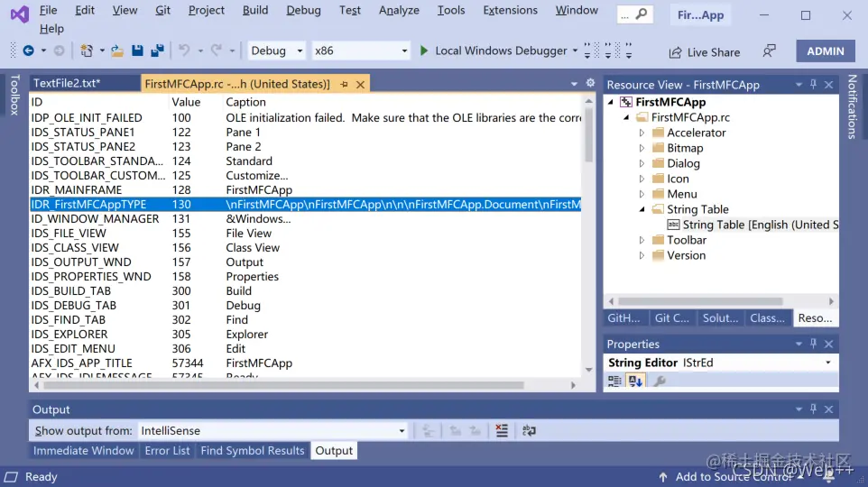This screenshot has width=868, height=487.
Task: Click the ADMIN badge button
Action: (826, 51)
